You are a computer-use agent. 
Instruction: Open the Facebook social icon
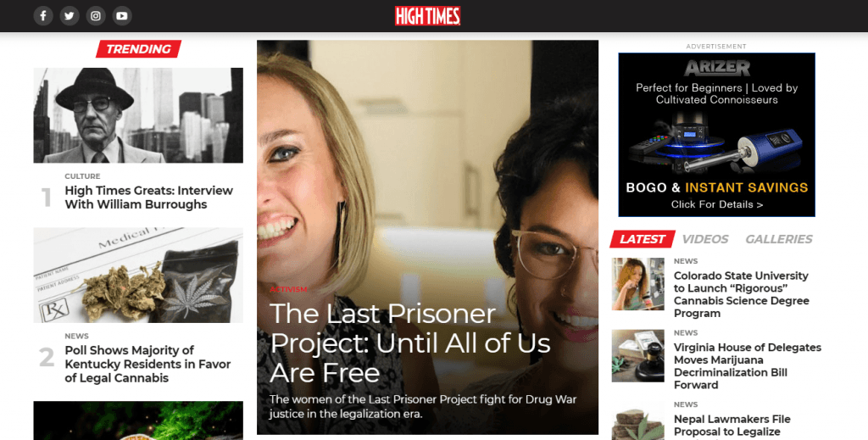(x=43, y=15)
